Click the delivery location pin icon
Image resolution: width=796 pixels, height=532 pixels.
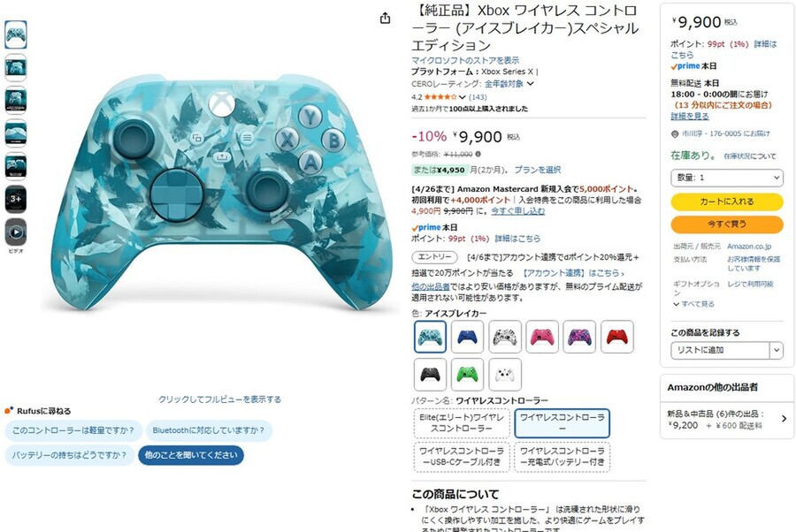(x=675, y=134)
